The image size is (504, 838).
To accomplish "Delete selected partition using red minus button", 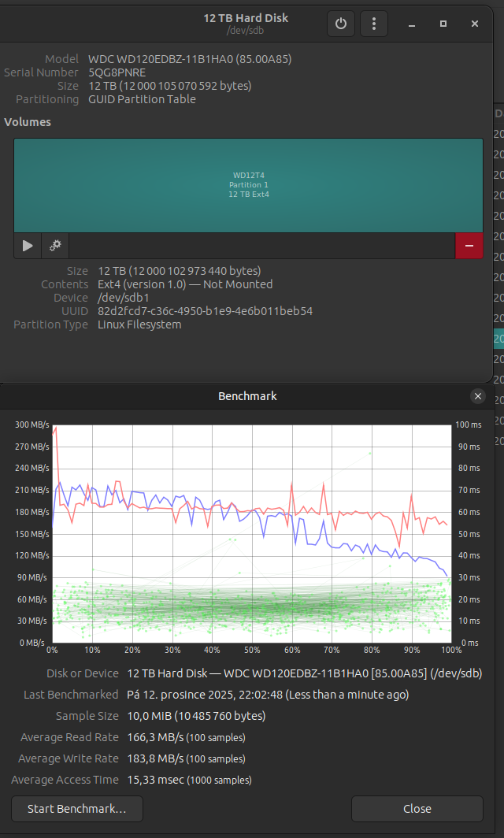I will pos(469,246).
